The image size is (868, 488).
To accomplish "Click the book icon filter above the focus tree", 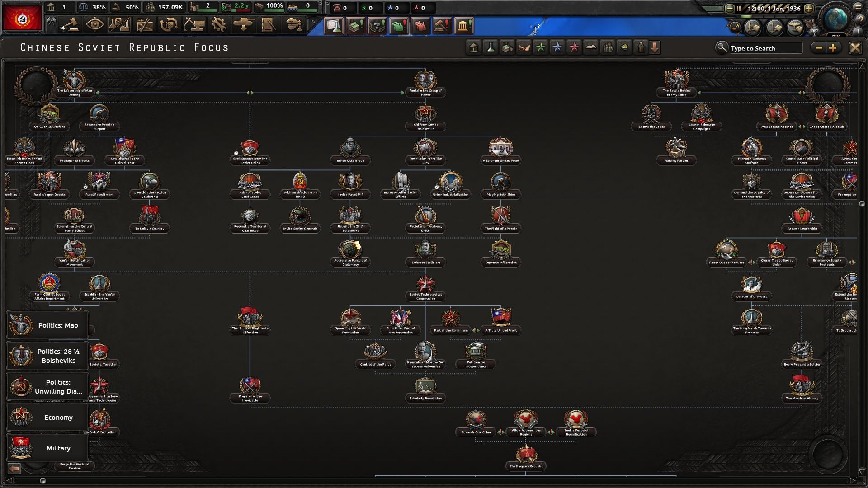I will (x=591, y=47).
